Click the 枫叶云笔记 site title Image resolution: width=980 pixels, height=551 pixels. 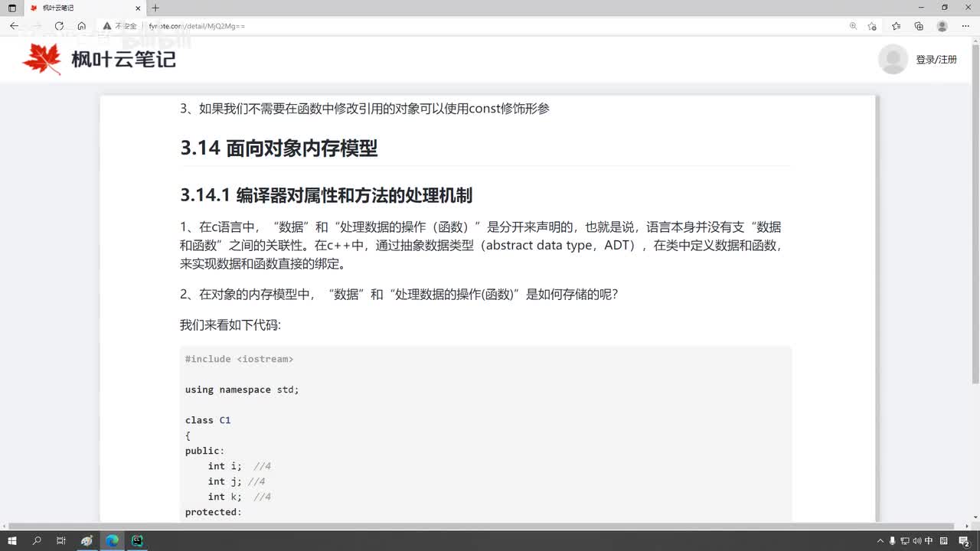123,59
